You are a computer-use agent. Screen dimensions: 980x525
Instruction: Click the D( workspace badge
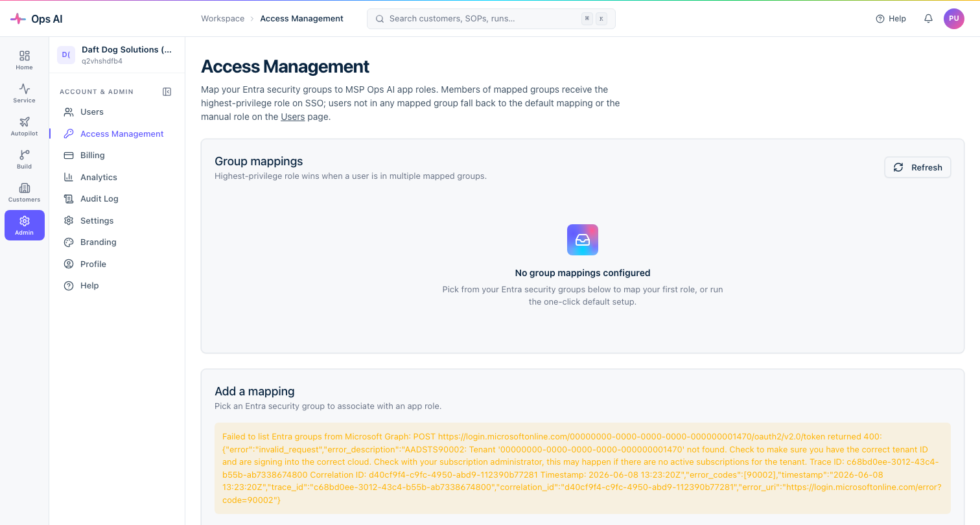(66, 55)
